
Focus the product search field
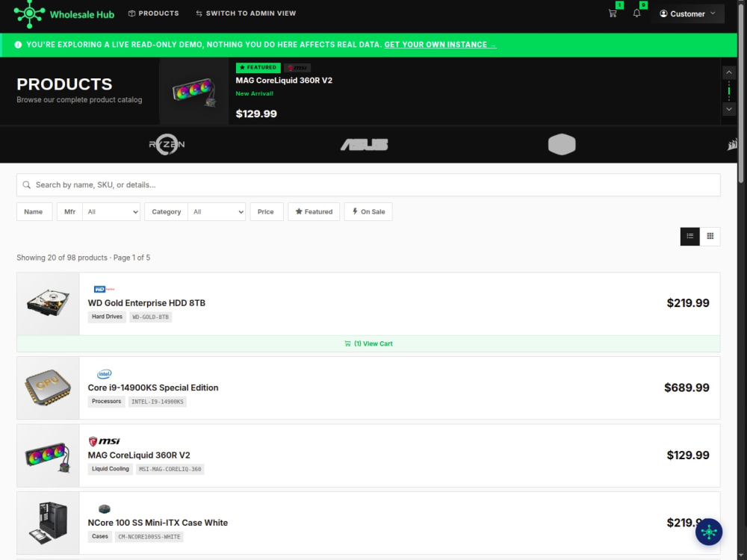(x=368, y=184)
